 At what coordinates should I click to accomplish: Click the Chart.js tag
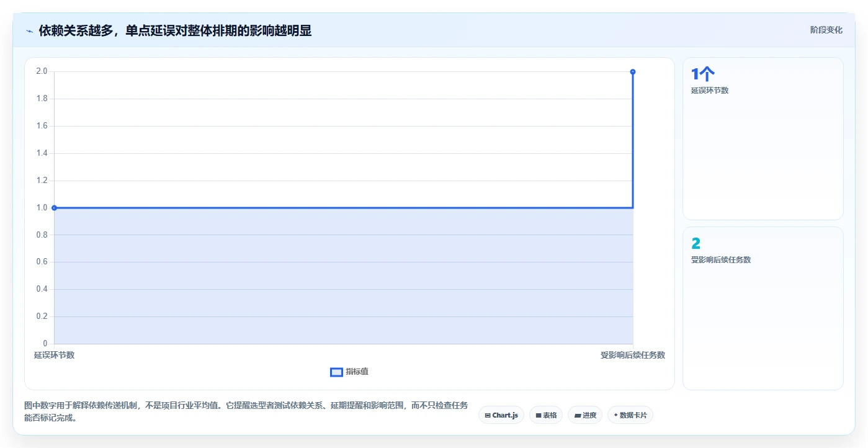(501, 415)
